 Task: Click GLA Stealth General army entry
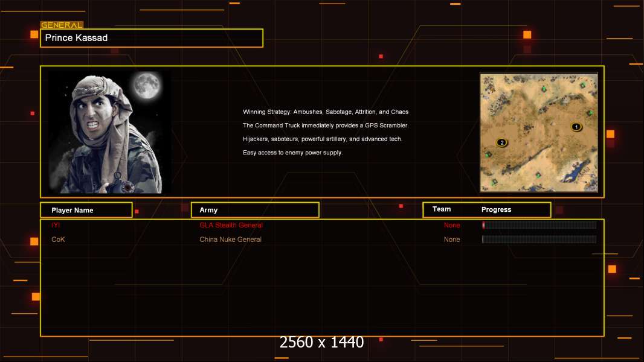pyautogui.click(x=231, y=225)
